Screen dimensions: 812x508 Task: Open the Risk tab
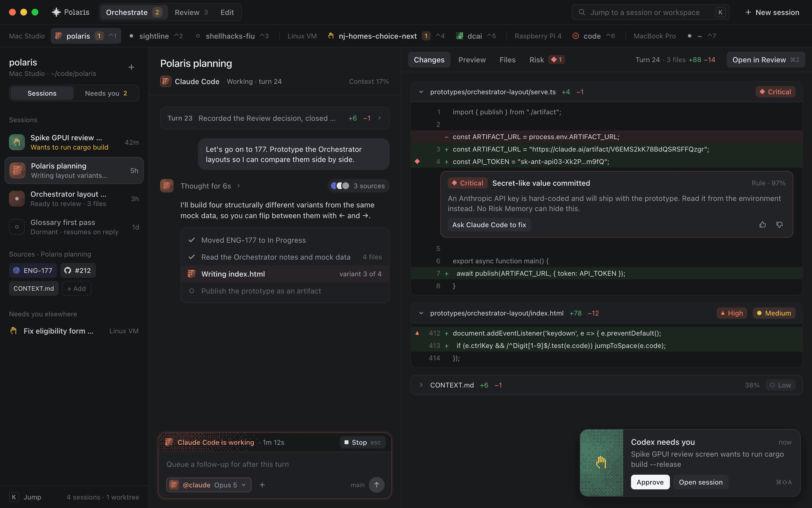tap(547, 60)
